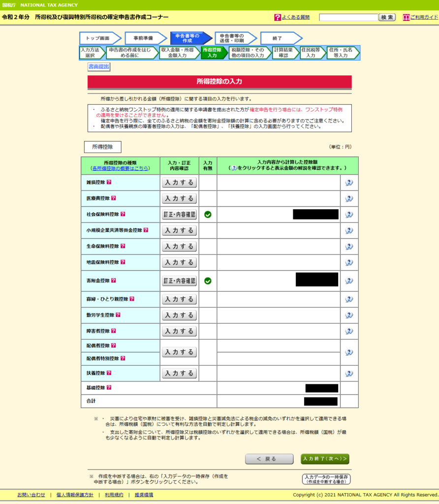Screen dimensions: 439x504
Task: Open お問い合わせ footer link
Action: click(31, 495)
